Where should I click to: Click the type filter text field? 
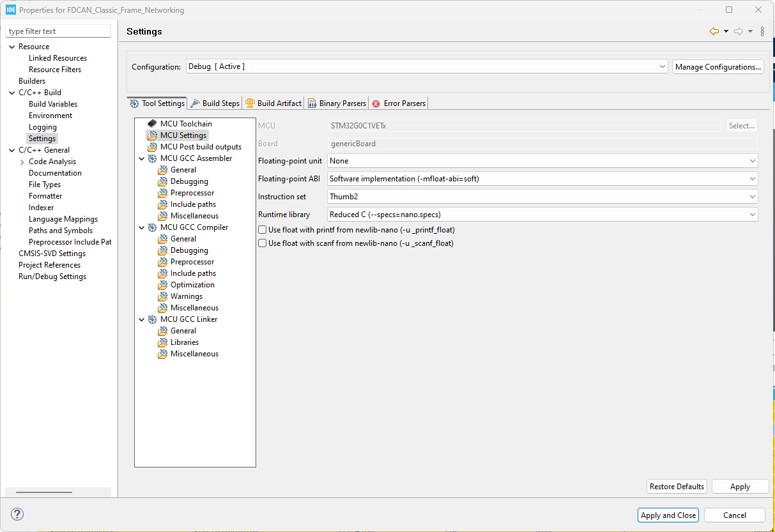coord(58,31)
